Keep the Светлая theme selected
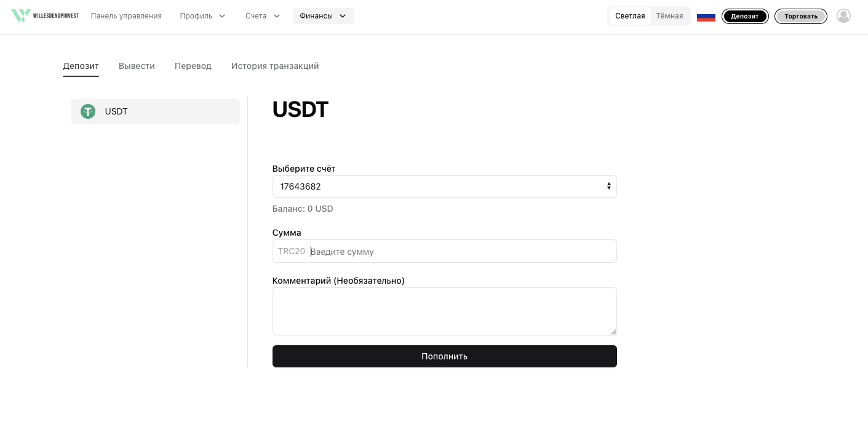 click(x=630, y=16)
